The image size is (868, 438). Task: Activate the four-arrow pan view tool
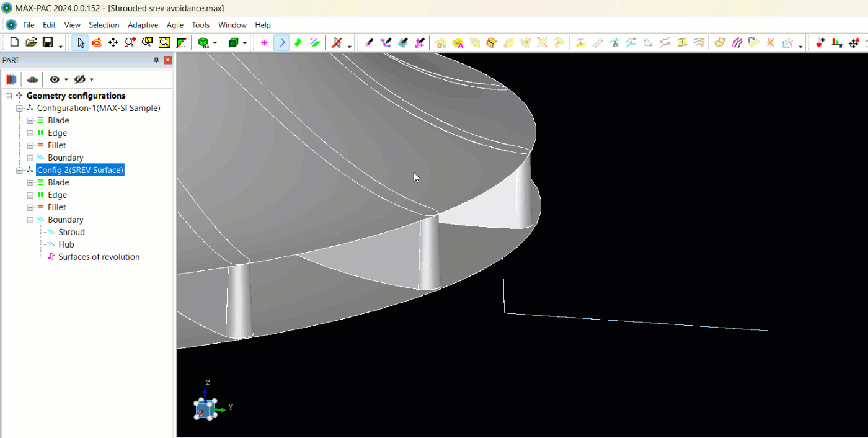(x=113, y=43)
